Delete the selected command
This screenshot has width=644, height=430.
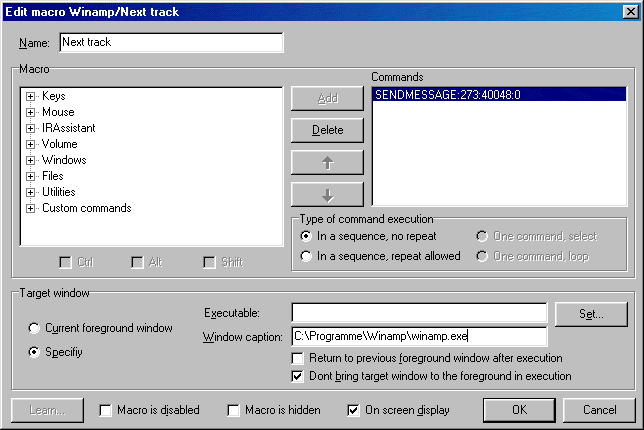point(327,131)
